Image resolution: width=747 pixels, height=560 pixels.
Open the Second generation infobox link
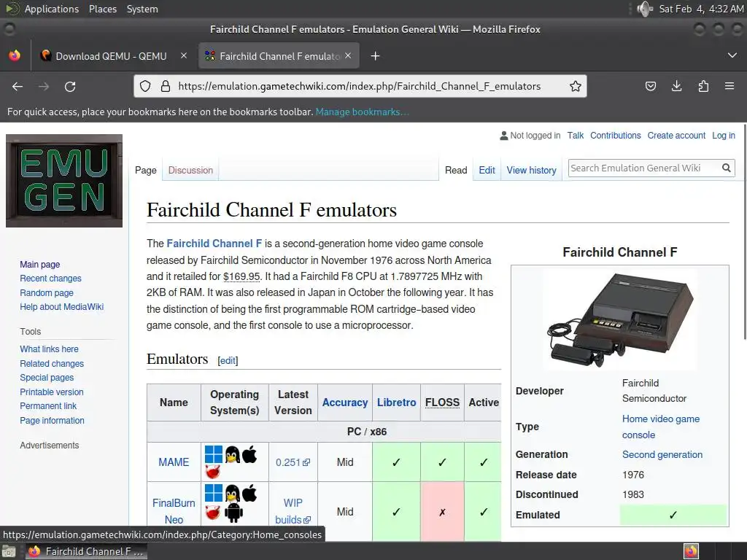point(662,454)
